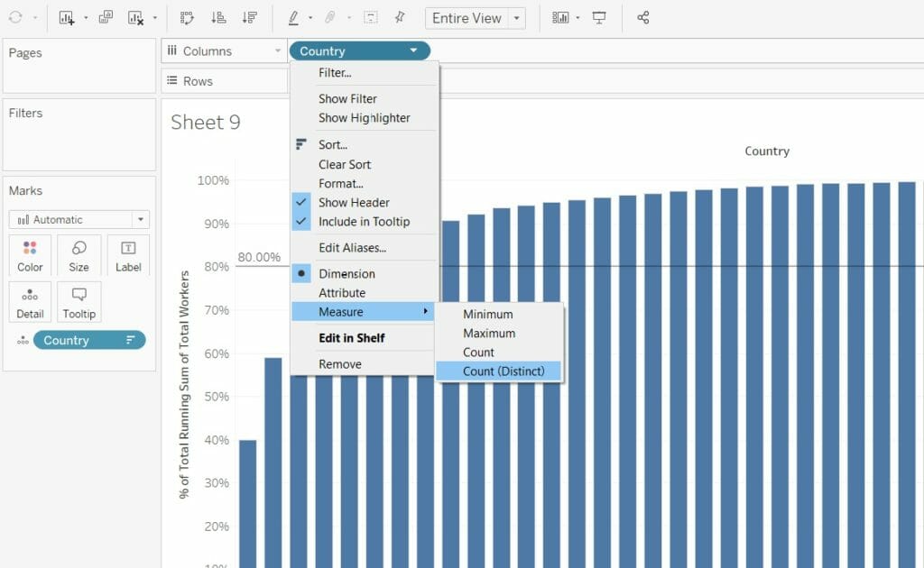Expand the Measure submenu arrow
This screenshot has width=924, height=568.
point(425,311)
